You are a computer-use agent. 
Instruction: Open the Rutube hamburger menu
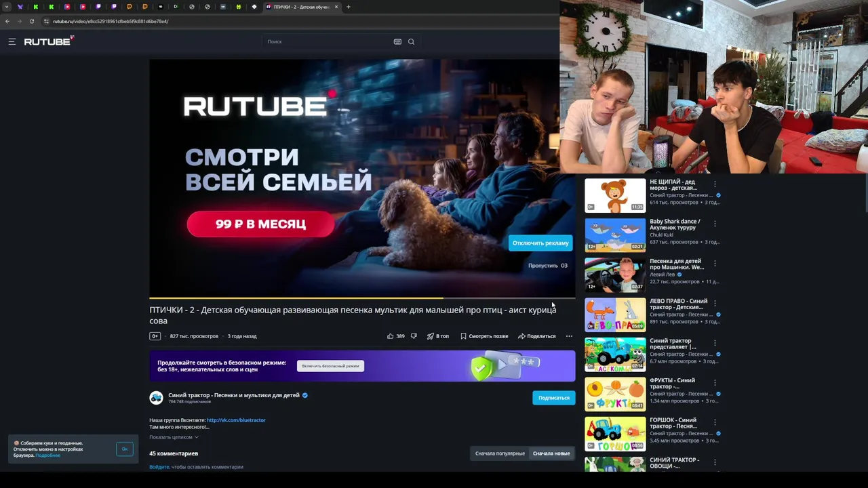(12, 41)
